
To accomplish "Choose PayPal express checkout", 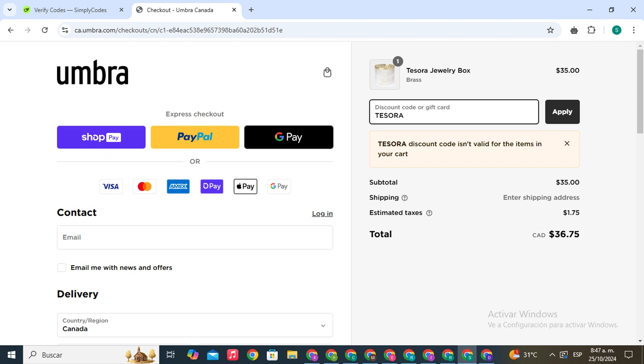I will [195, 137].
